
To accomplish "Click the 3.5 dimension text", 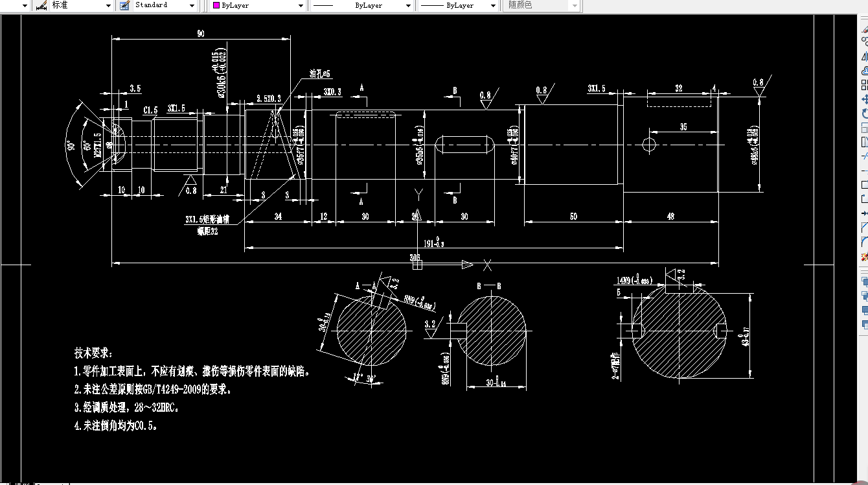I will pos(135,88).
